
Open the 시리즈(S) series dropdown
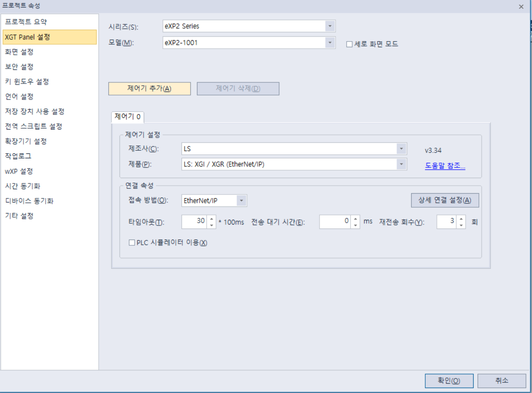pyautogui.click(x=330, y=26)
